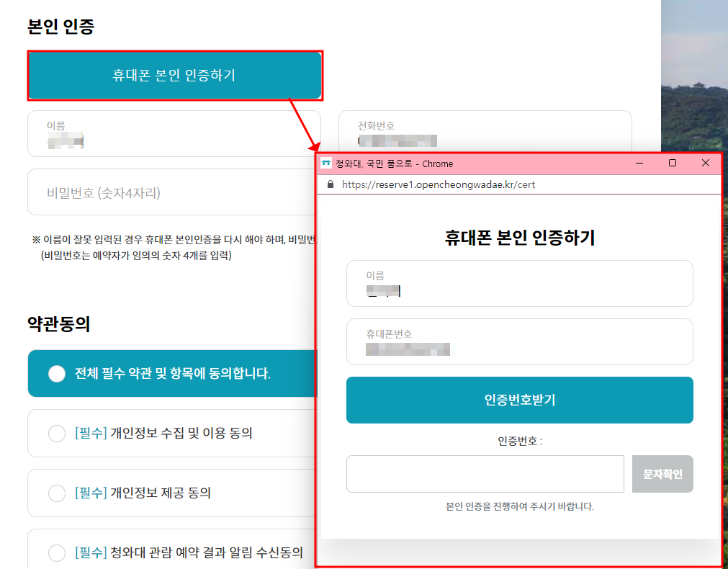The width and height of the screenshot is (728, 569).
Task: Select the '[필수] 개인정보 수집 및 이용 동의' radio
Action: tap(57, 433)
